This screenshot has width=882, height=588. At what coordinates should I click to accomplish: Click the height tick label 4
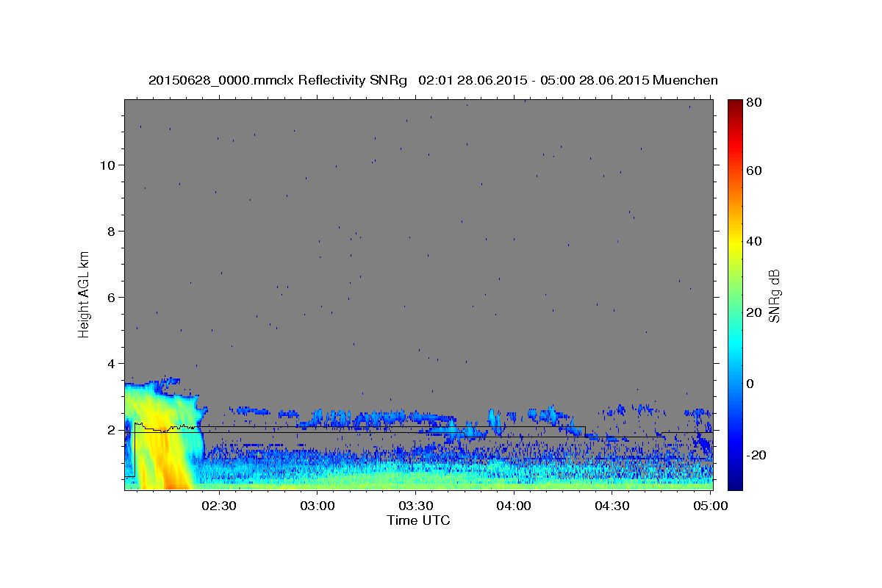[112, 364]
